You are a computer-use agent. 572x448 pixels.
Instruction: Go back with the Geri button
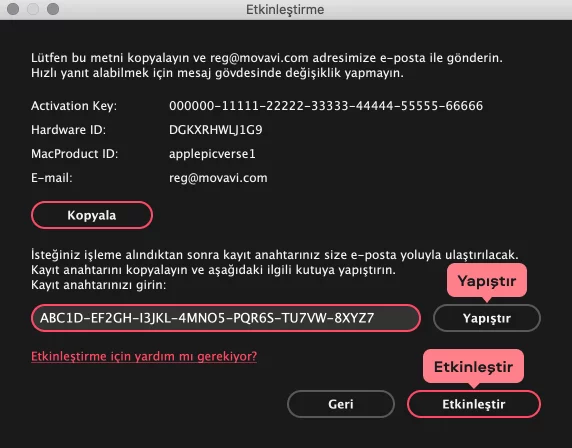tap(341, 404)
